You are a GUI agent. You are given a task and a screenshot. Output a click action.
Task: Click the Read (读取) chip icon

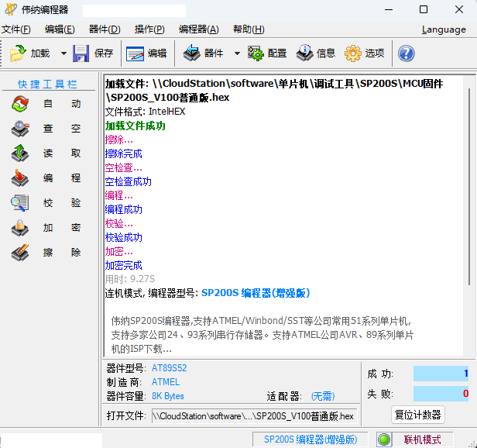click(x=20, y=153)
